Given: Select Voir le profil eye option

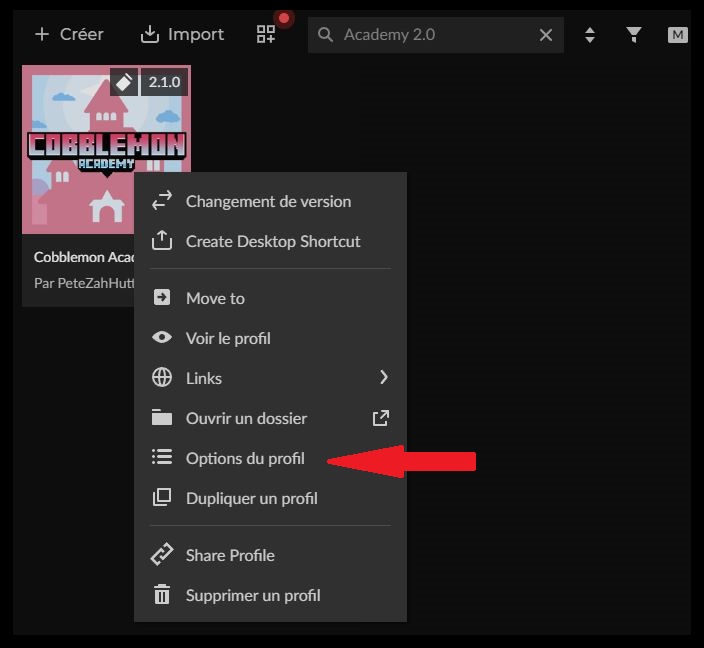Looking at the screenshot, I should coord(162,338).
